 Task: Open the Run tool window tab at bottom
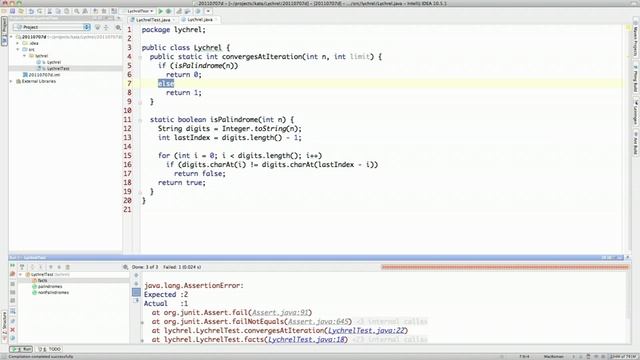pos(21,349)
